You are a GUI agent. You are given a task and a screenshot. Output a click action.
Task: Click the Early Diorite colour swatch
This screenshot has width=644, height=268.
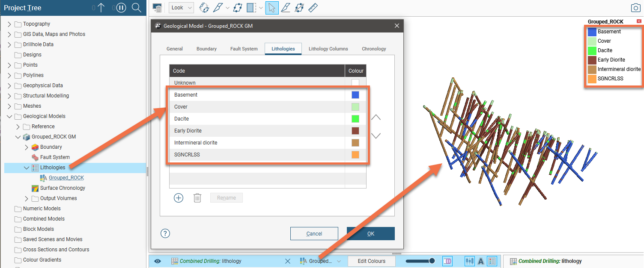click(355, 131)
